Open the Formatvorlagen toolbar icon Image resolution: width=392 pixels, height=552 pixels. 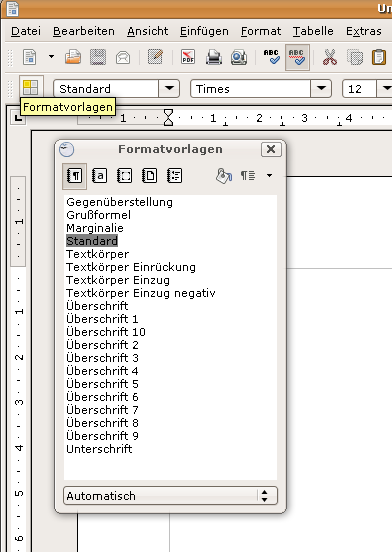[31, 87]
